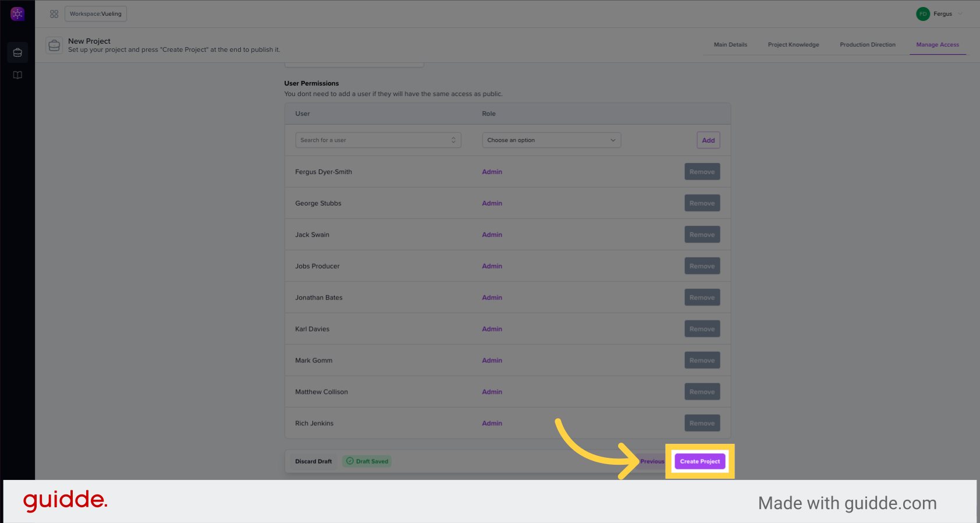This screenshot has width=980, height=523.
Task: Click the New Project page title
Action: [89, 41]
